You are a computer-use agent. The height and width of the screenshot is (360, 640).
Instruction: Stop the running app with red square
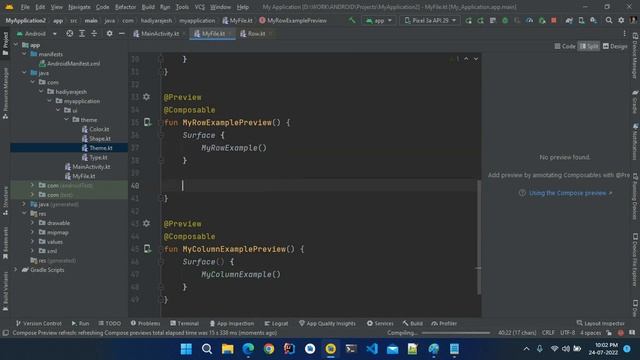point(553,20)
